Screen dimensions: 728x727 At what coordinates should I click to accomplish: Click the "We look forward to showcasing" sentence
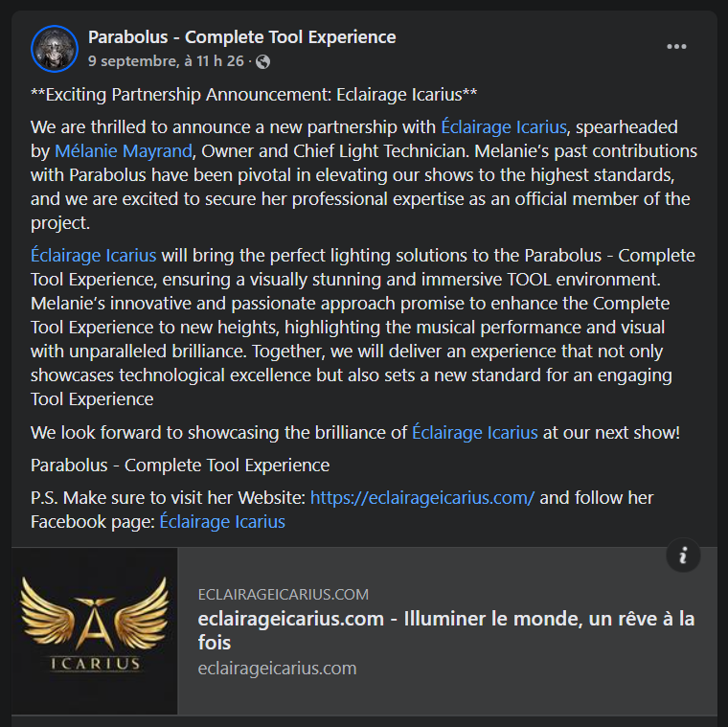point(218,432)
